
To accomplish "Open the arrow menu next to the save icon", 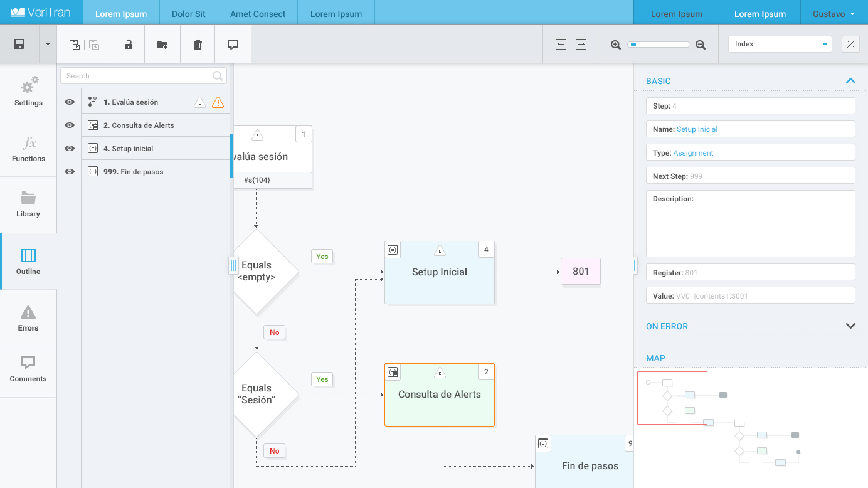I will 48,45.
